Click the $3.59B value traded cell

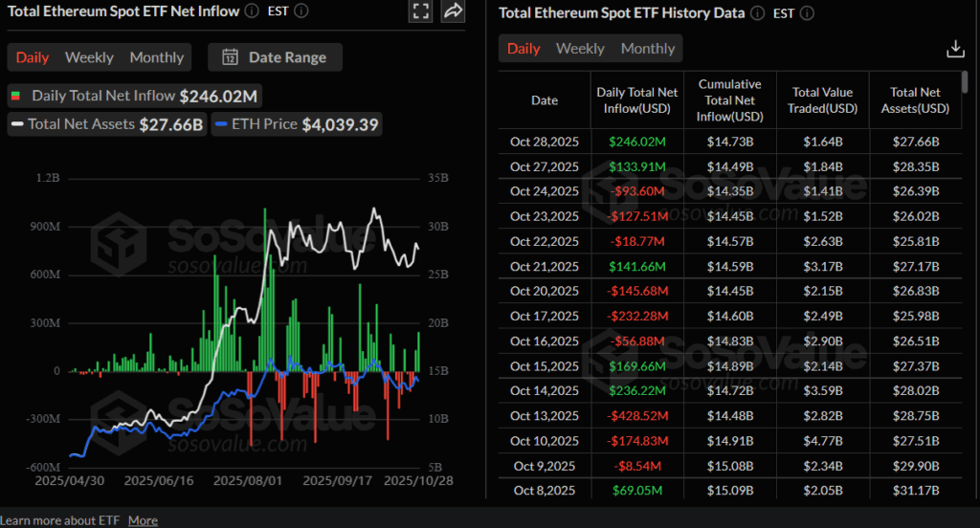822,390
